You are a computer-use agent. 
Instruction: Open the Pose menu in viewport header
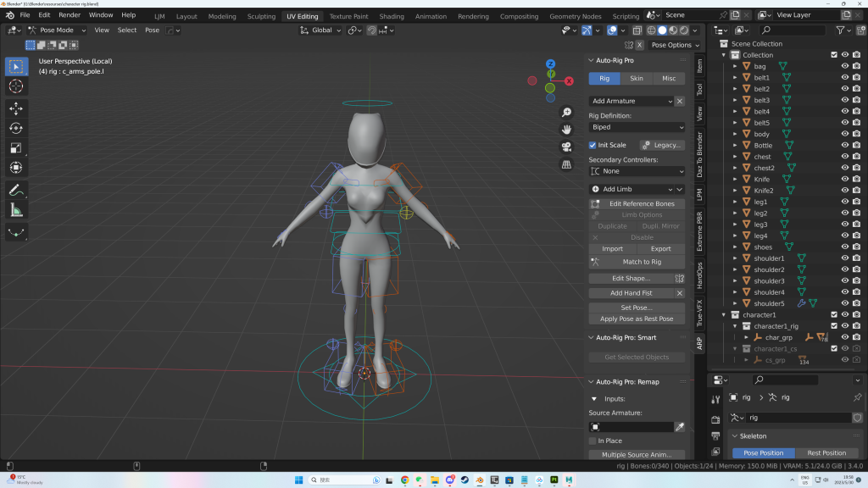click(x=153, y=30)
